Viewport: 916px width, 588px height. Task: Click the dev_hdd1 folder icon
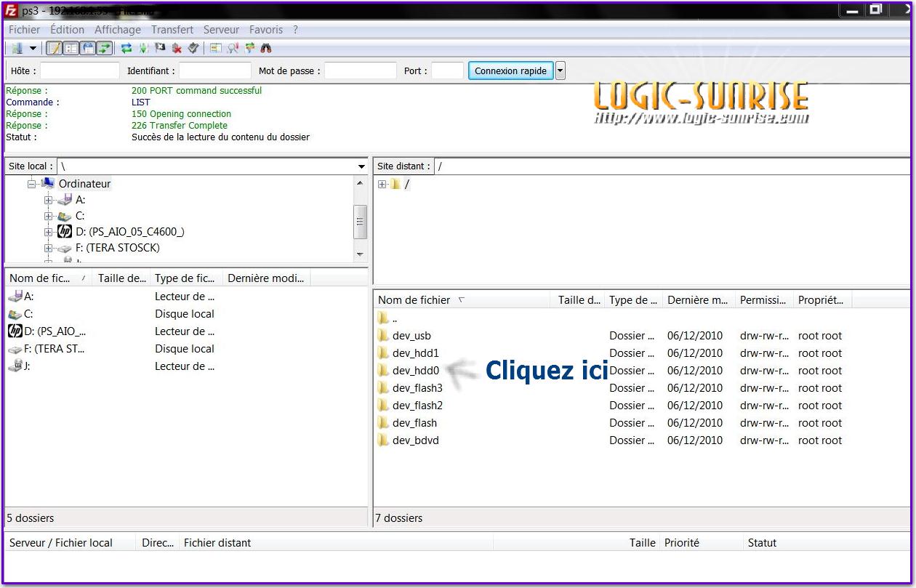pyautogui.click(x=383, y=353)
